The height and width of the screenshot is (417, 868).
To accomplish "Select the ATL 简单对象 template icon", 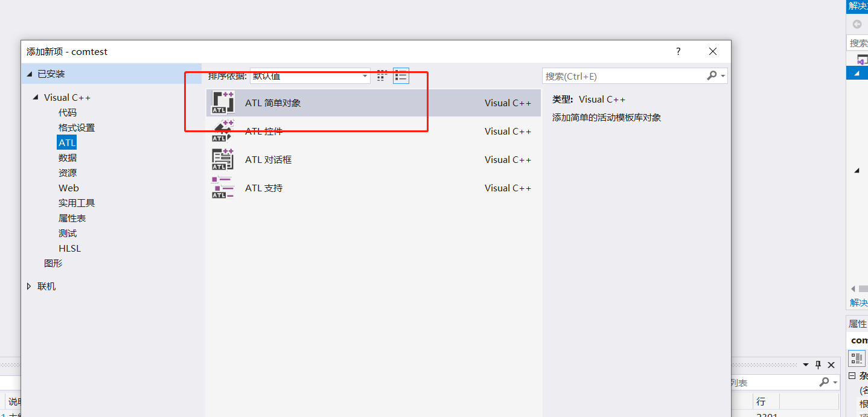I will tap(223, 103).
